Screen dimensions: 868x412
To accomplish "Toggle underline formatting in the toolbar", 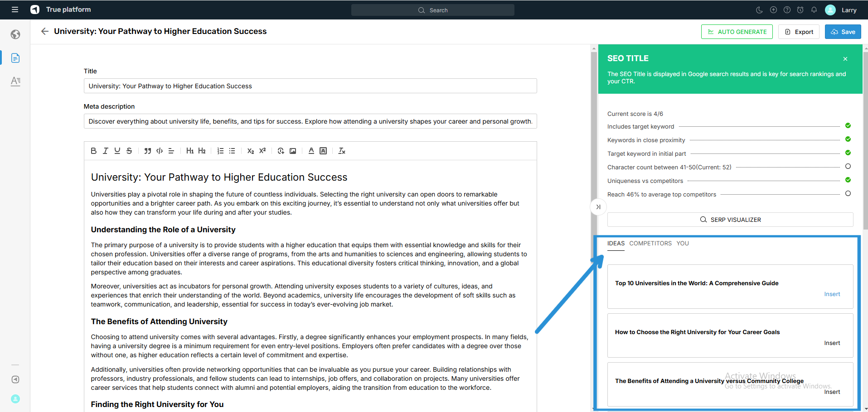I will [117, 151].
